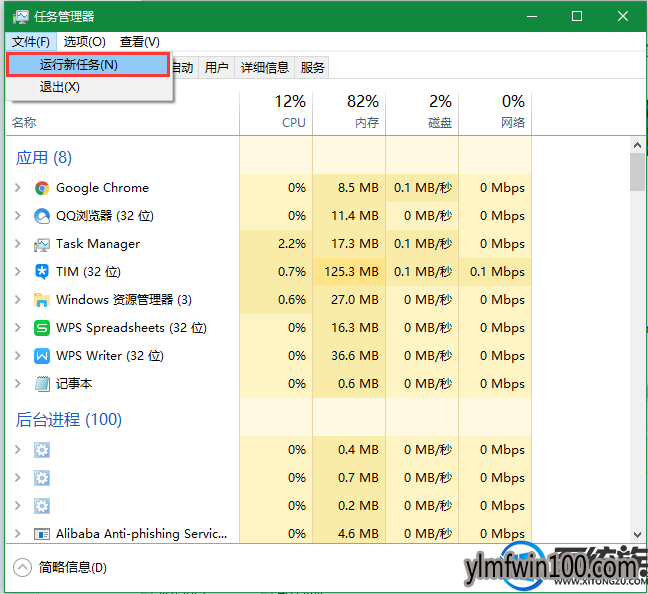The width and height of the screenshot is (648, 594).
Task: Click the WPS Spreadsheets green icon
Action: (42, 328)
